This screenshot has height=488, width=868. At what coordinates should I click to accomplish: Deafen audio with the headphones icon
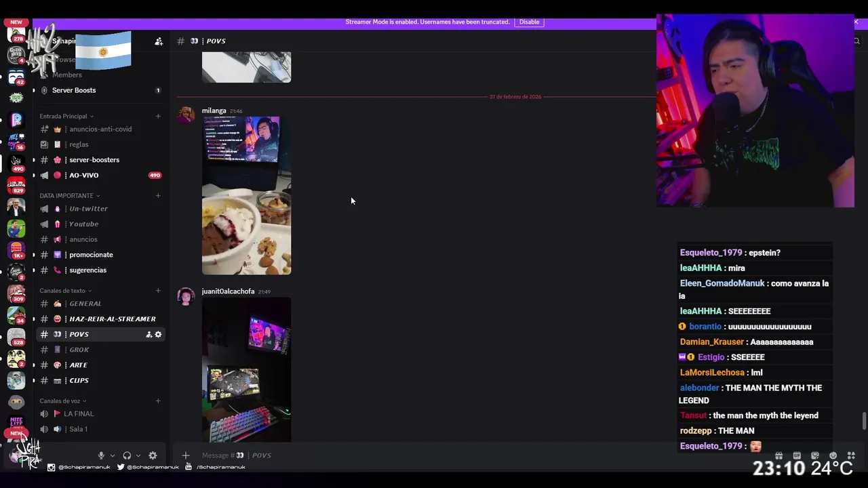point(127,455)
